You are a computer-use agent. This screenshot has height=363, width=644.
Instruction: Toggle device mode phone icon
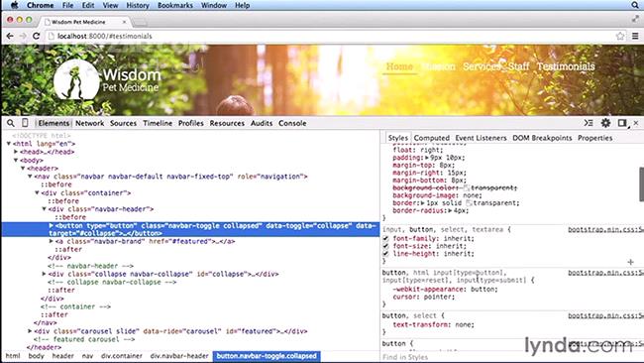(x=25, y=123)
